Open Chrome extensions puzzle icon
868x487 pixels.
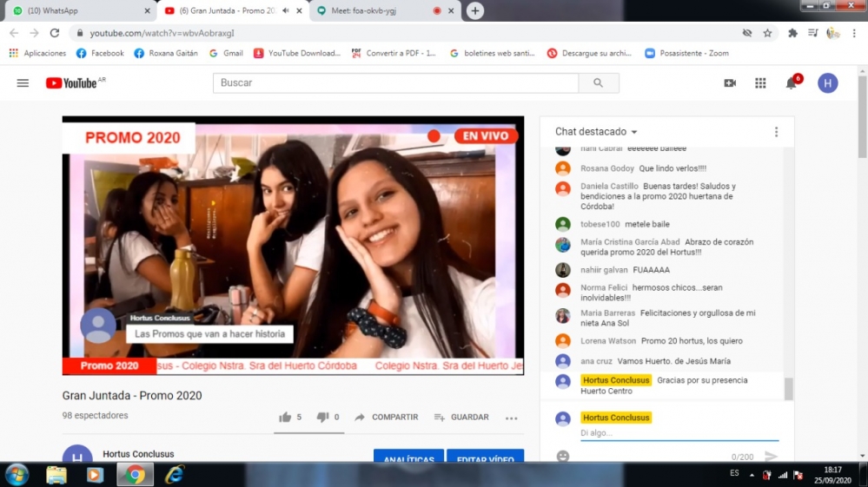coord(792,33)
